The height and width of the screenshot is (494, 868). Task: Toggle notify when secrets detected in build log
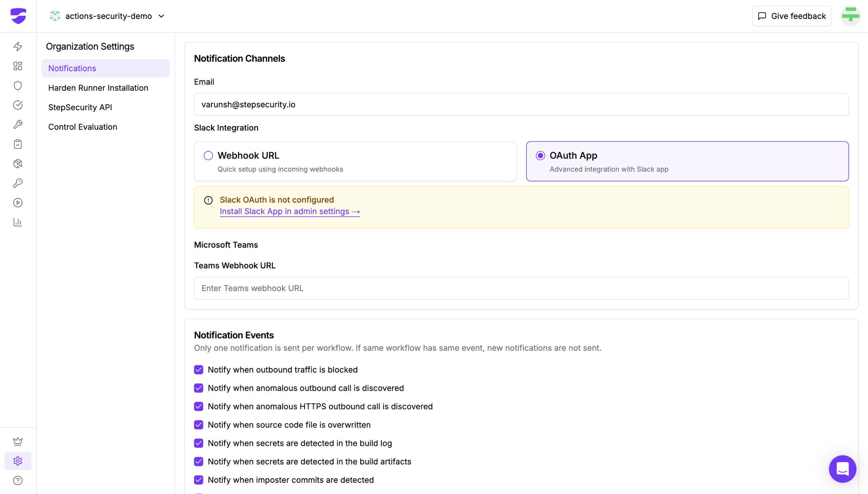pyautogui.click(x=199, y=443)
